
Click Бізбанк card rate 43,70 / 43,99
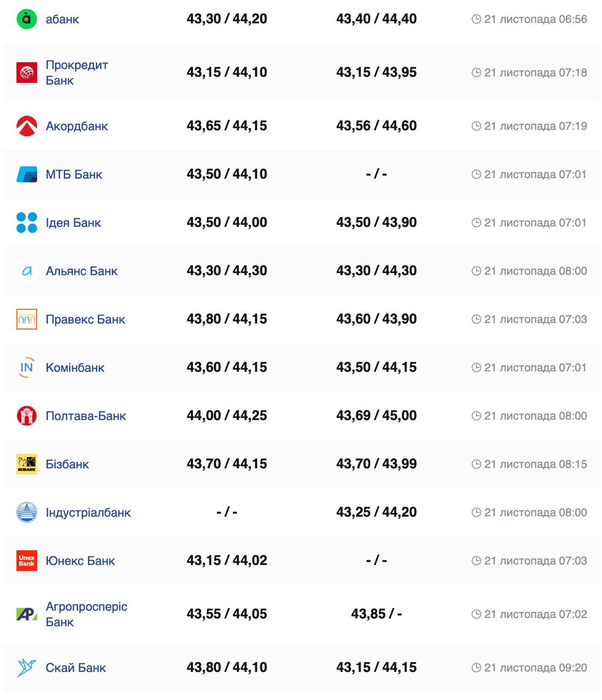click(x=376, y=464)
